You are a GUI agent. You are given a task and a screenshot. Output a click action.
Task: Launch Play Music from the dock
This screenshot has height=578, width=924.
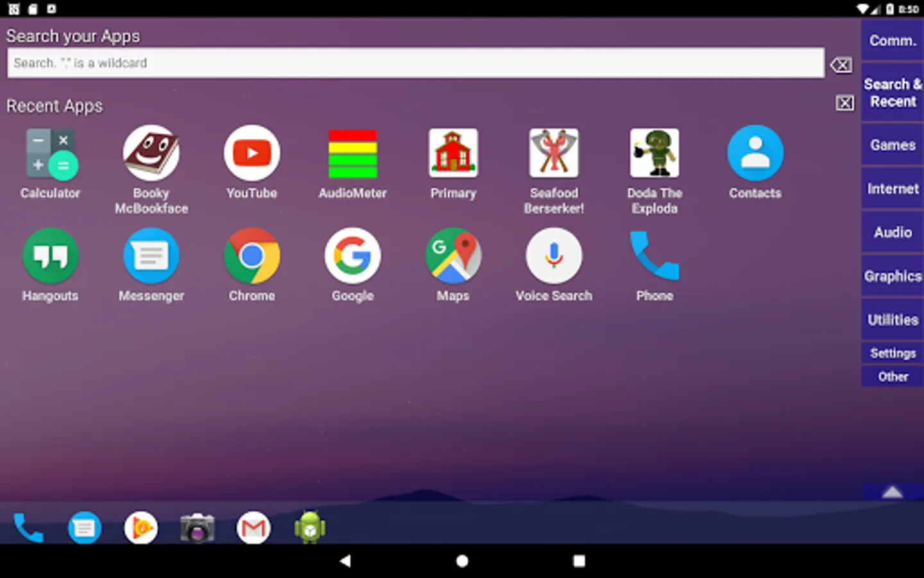[141, 528]
